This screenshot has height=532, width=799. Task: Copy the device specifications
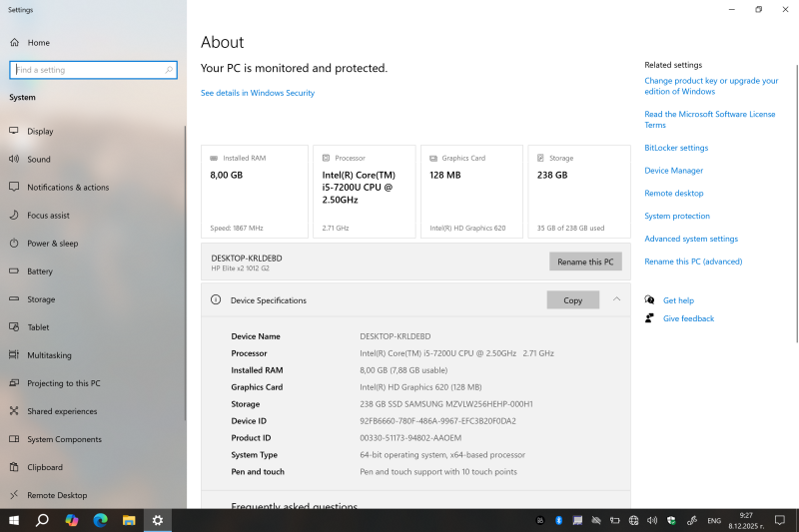click(x=572, y=299)
